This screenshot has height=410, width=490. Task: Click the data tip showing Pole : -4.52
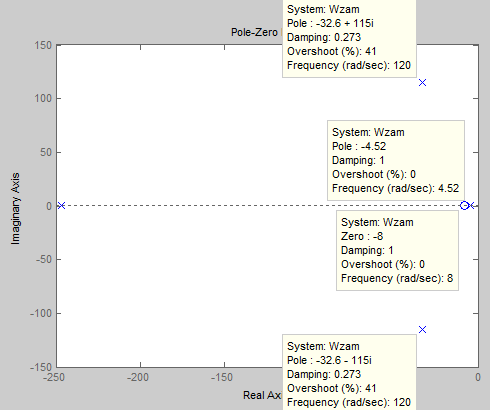pos(396,160)
